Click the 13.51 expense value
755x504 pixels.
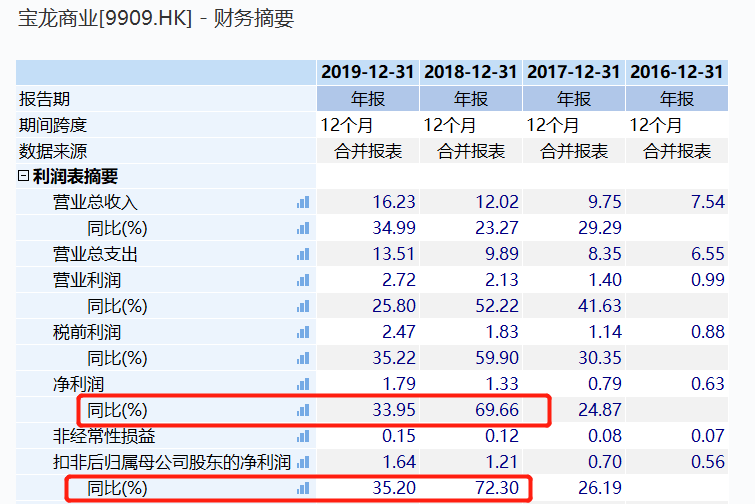click(x=394, y=254)
